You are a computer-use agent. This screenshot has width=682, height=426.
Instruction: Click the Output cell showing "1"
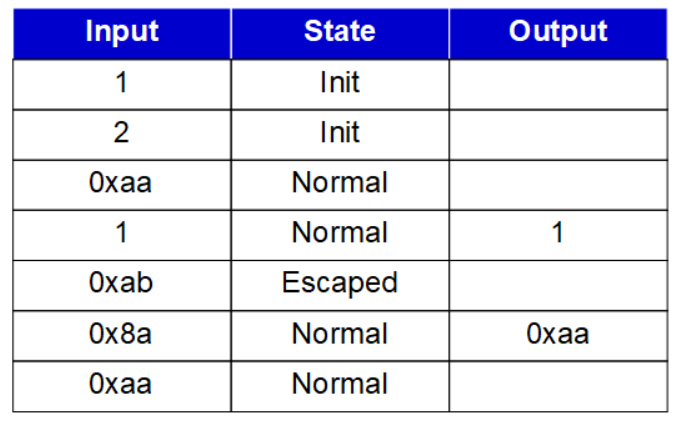tap(557, 233)
